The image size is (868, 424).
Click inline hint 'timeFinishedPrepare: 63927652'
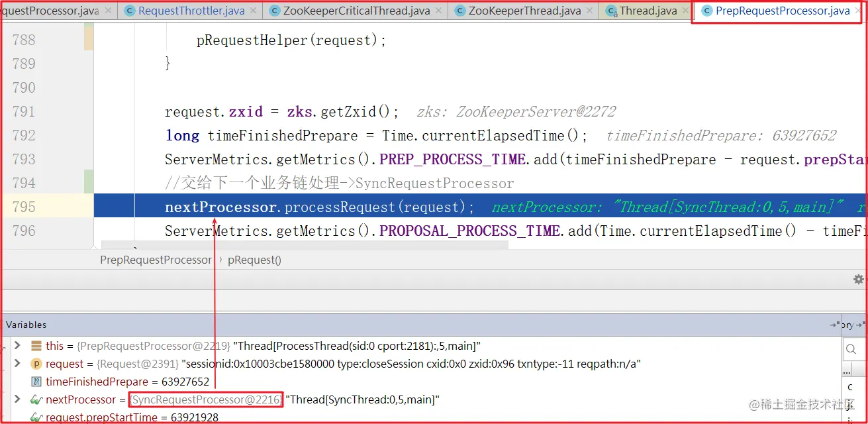tap(721, 136)
